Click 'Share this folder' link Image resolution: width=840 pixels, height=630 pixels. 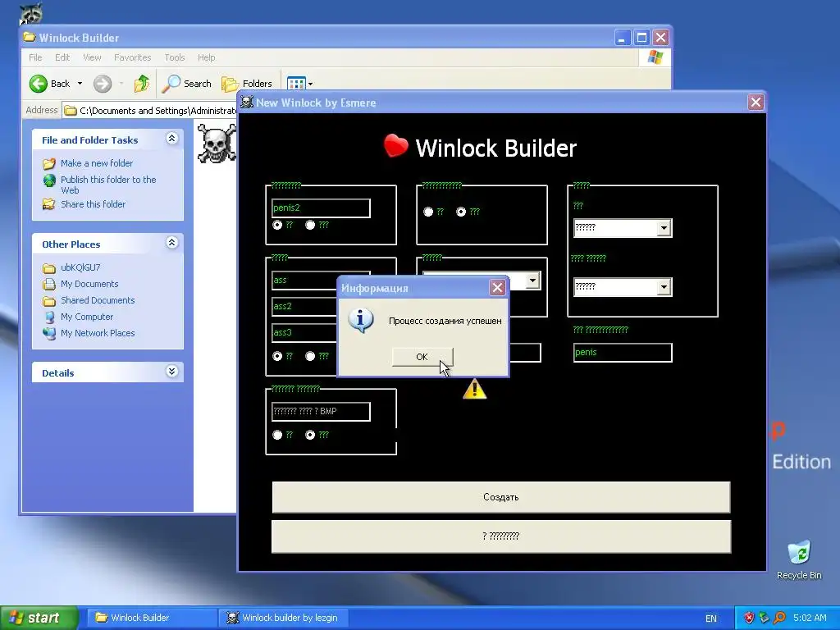[93, 204]
